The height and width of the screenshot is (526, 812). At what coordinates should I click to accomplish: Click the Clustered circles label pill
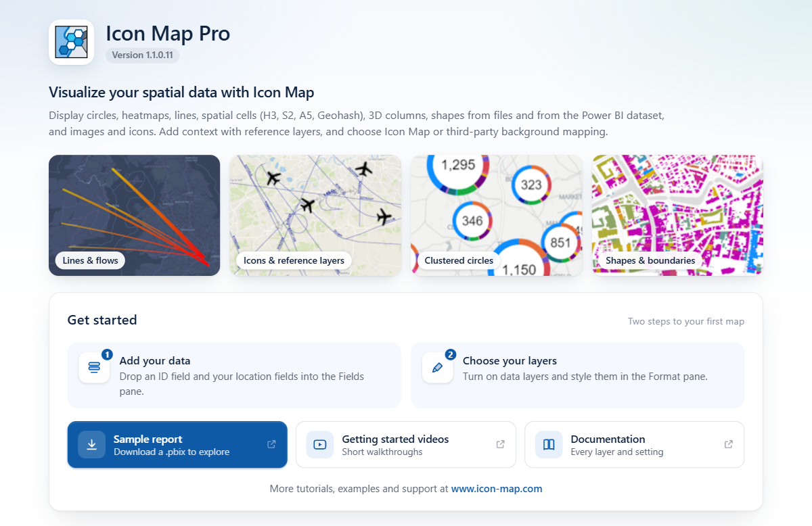(459, 260)
